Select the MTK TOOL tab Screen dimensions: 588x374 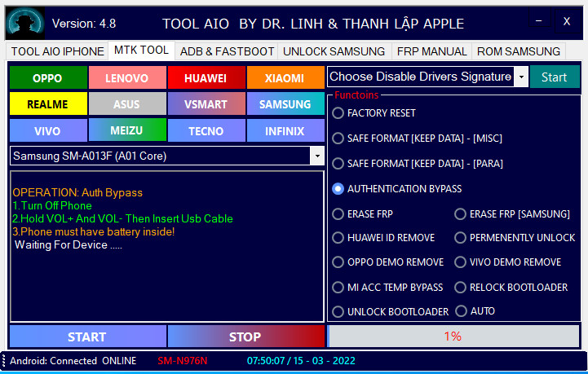click(x=141, y=51)
